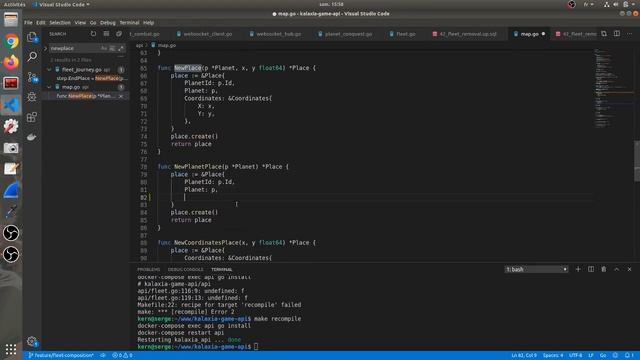Viewport: 640px width, 360px height.
Task: Synchronize changes icon in status bar
Action: 103,356
